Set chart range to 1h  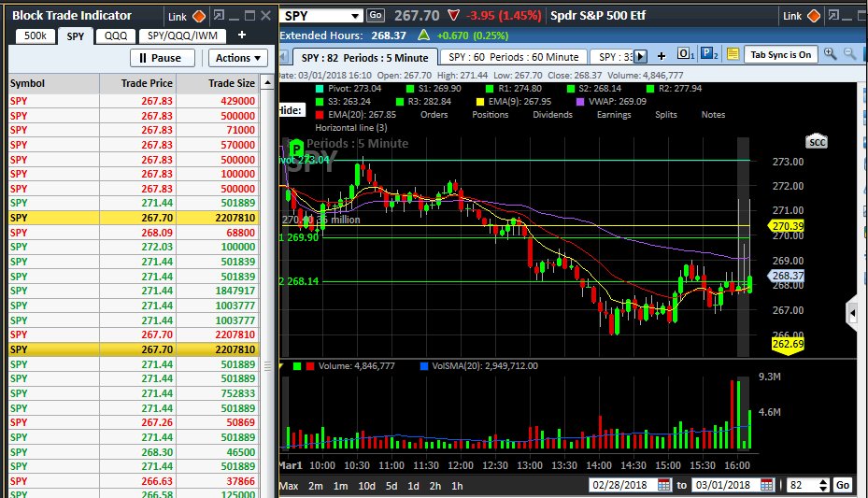click(457, 486)
